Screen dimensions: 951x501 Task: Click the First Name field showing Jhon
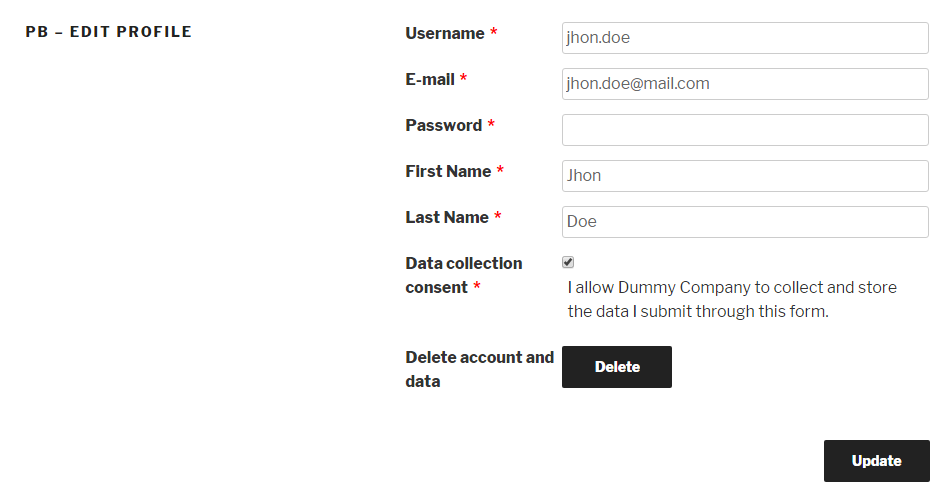coord(745,176)
